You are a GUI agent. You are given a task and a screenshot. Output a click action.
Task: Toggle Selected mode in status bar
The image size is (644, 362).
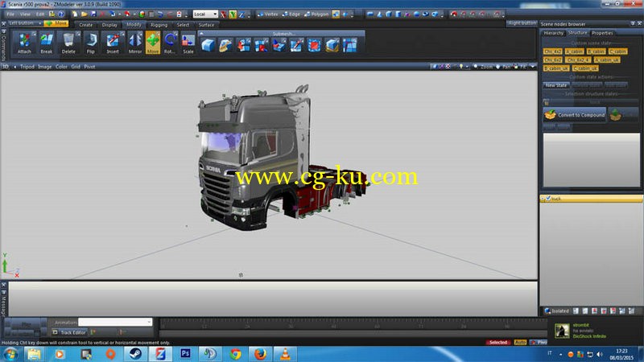point(498,342)
